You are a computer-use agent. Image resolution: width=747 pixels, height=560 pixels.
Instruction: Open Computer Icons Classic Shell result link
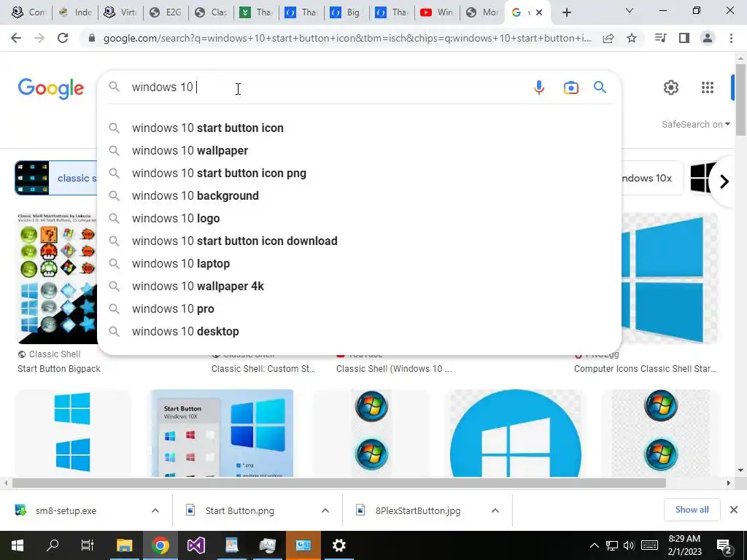click(645, 368)
